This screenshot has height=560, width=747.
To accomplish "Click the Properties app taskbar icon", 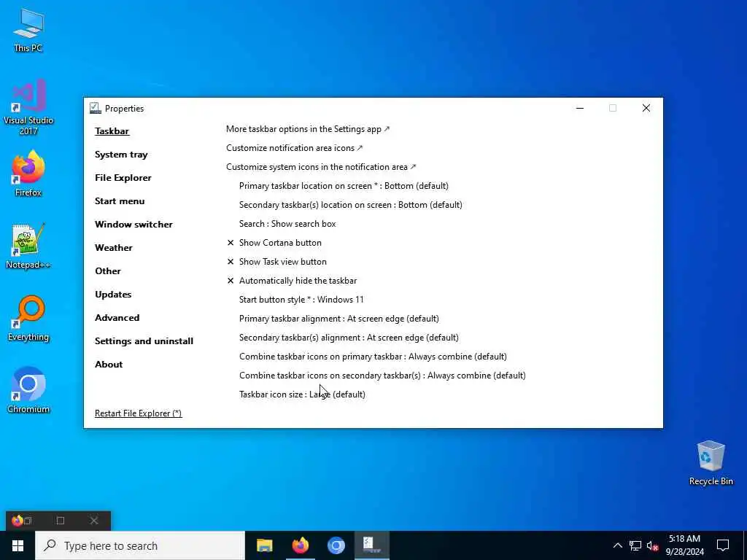I will pyautogui.click(x=371, y=545).
